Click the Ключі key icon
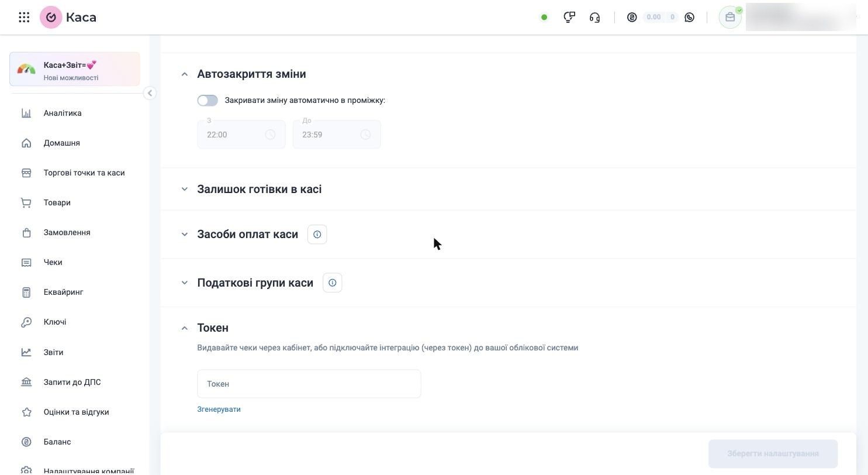The height and width of the screenshot is (475, 868). [x=26, y=322]
